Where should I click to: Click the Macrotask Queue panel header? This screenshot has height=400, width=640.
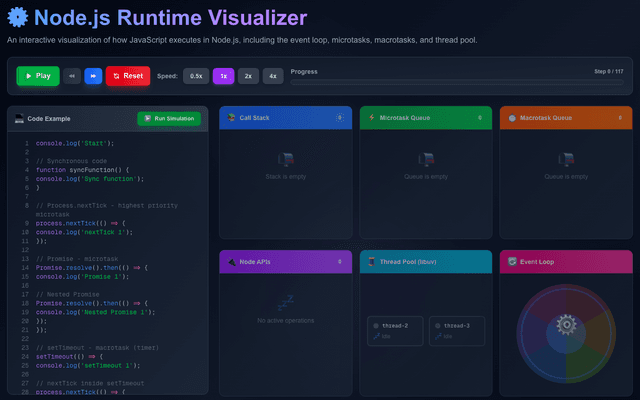[x=566, y=118]
